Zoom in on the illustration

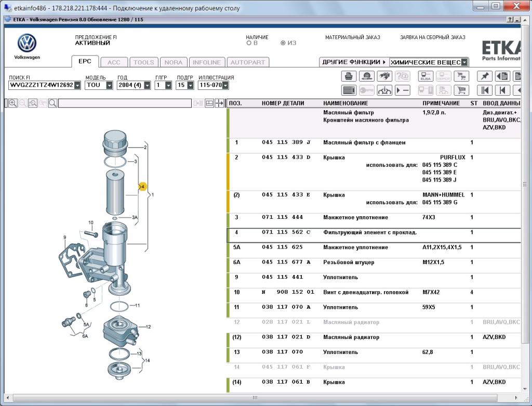pos(13,103)
